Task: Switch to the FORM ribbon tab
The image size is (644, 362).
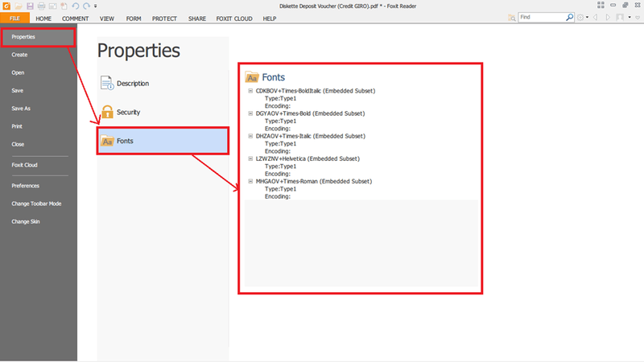Action: click(134, 19)
